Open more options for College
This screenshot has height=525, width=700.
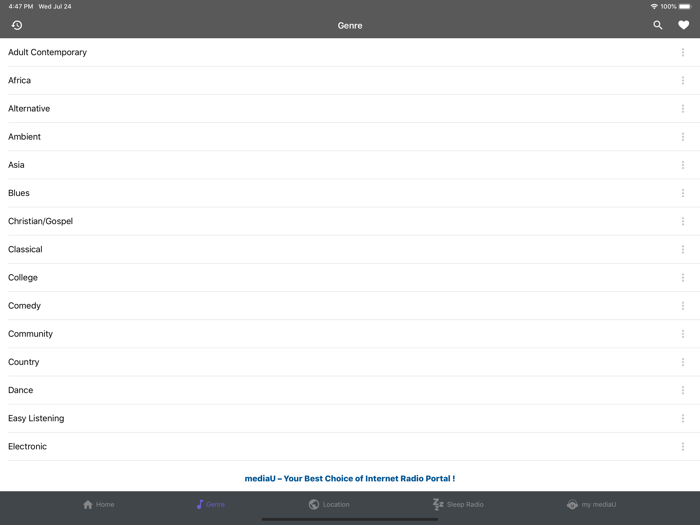pyautogui.click(x=683, y=277)
